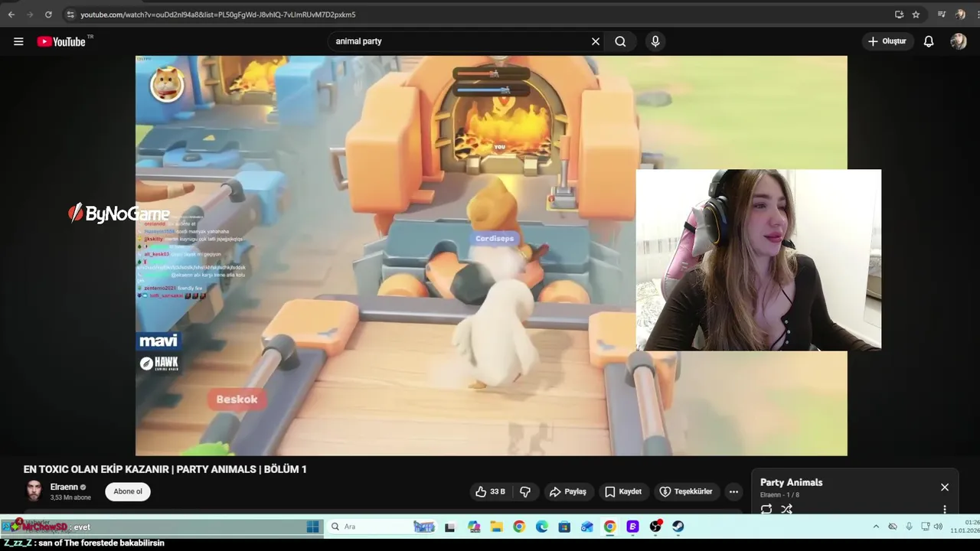Open the purple B app on taskbar

[x=632, y=527]
